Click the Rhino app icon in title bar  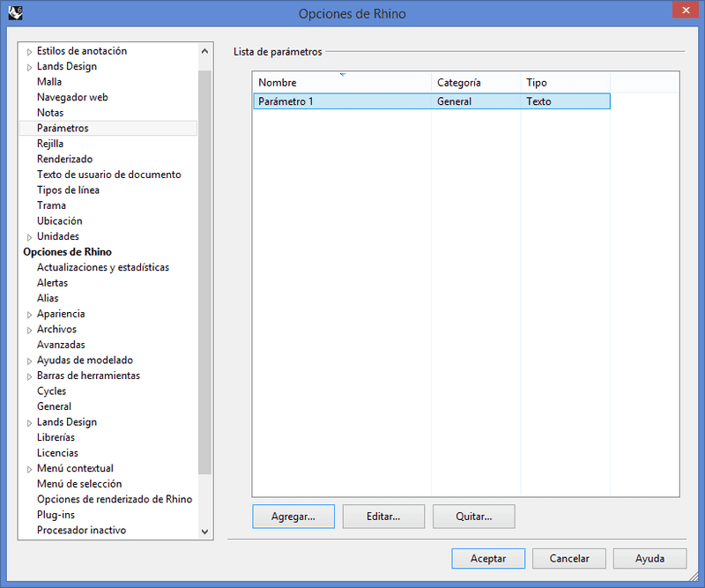15,13
